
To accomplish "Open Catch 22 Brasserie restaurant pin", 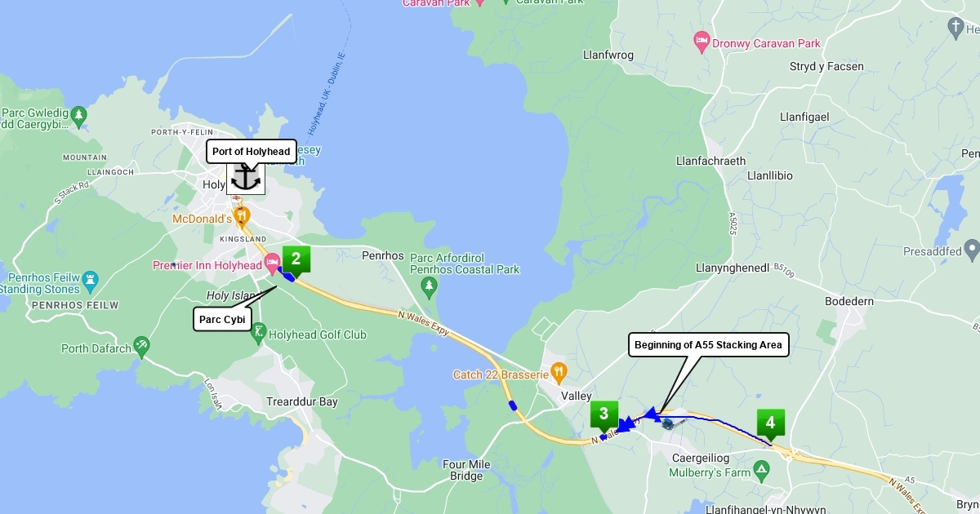I will point(559,374).
